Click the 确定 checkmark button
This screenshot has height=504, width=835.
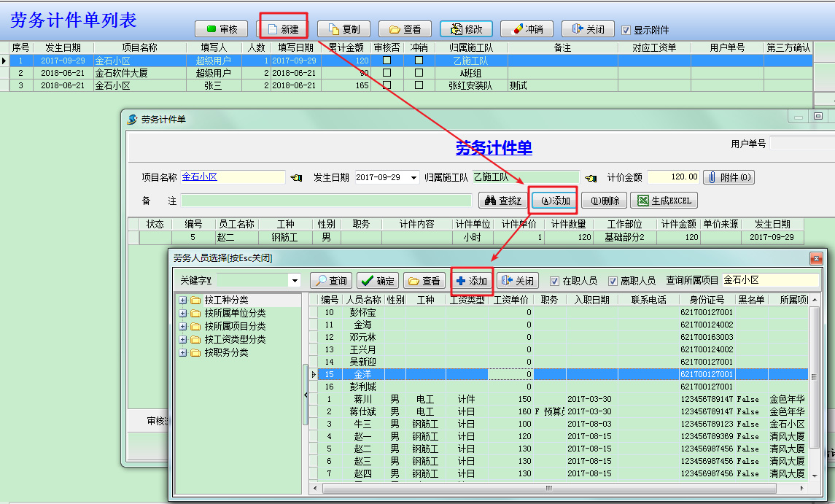tap(378, 280)
